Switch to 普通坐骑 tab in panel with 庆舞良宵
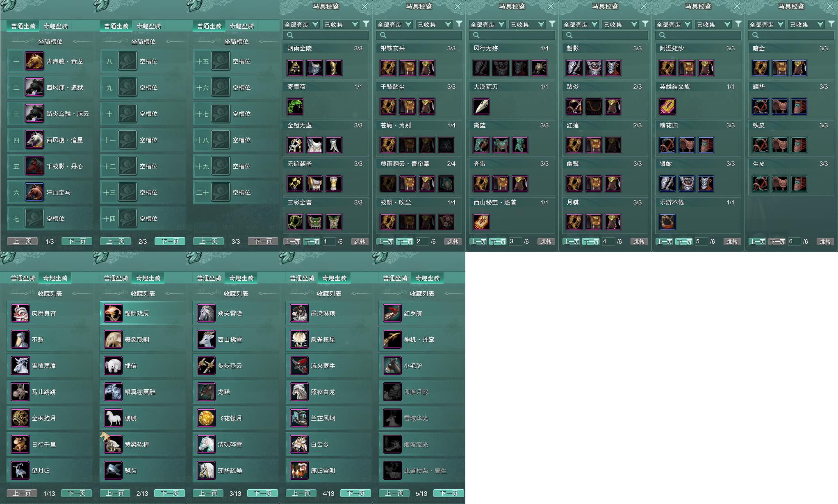This screenshot has height=504, width=838. (x=23, y=278)
